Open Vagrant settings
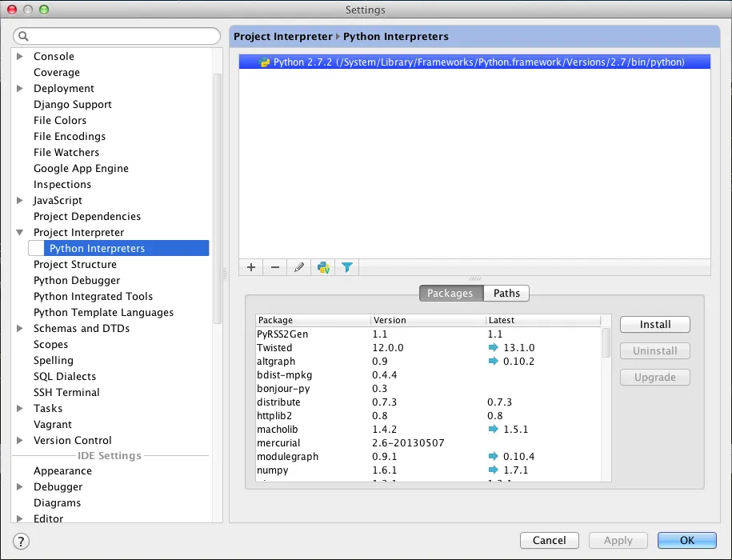The height and width of the screenshot is (560, 732). click(x=52, y=424)
